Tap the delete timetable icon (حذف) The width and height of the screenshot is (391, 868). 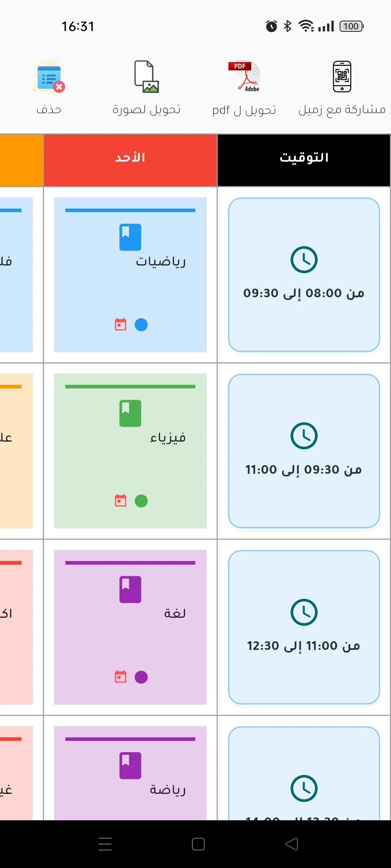(x=49, y=77)
